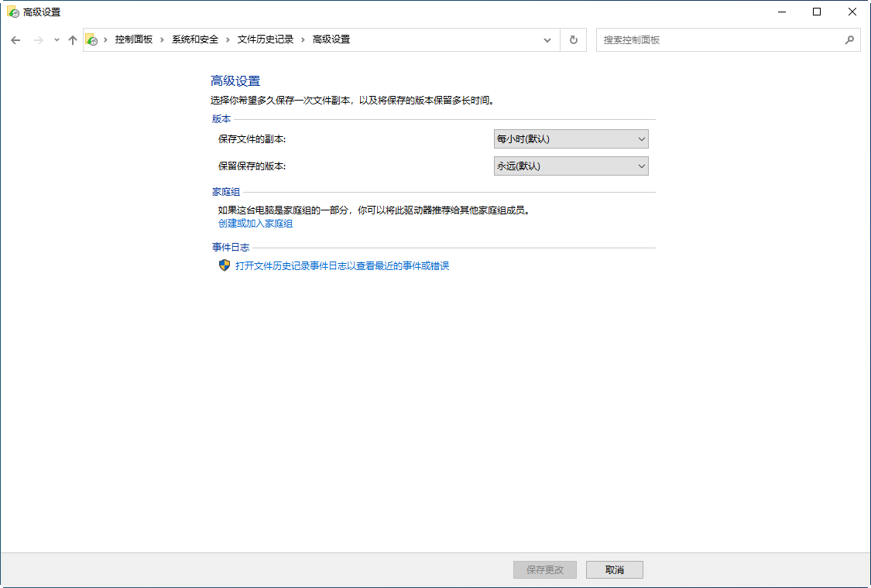Image resolution: width=871 pixels, height=588 pixels.
Task: Open the 保存文件的副本 frequency dropdown
Action: click(x=571, y=138)
